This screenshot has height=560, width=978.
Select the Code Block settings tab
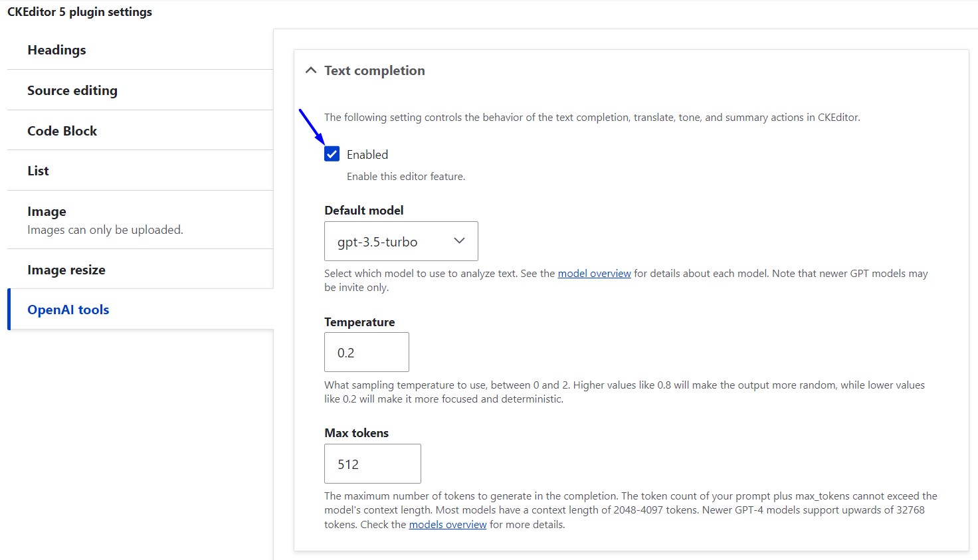click(140, 131)
